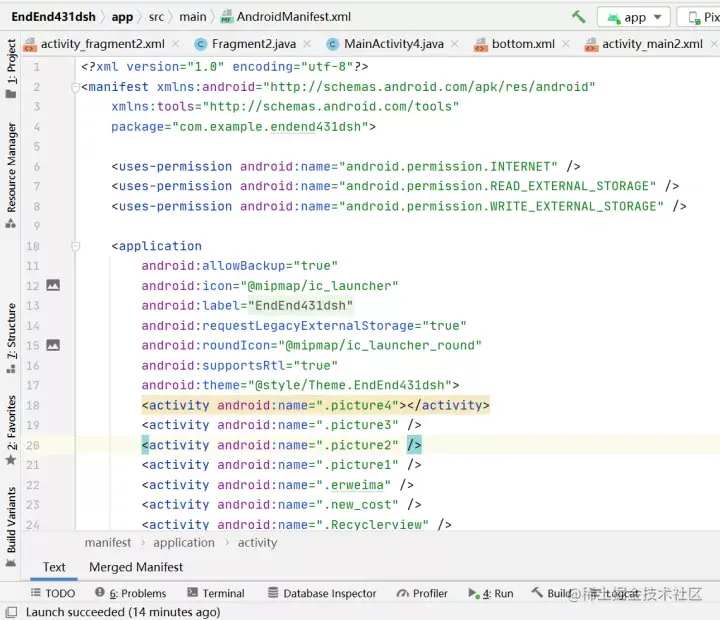Close the MainActivity4.java tab

(x=455, y=44)
